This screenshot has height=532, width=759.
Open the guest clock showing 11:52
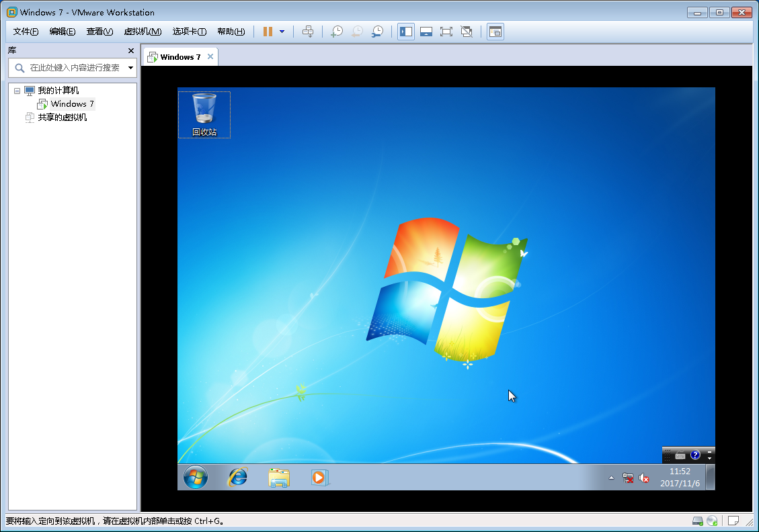(x=680, y=478)
